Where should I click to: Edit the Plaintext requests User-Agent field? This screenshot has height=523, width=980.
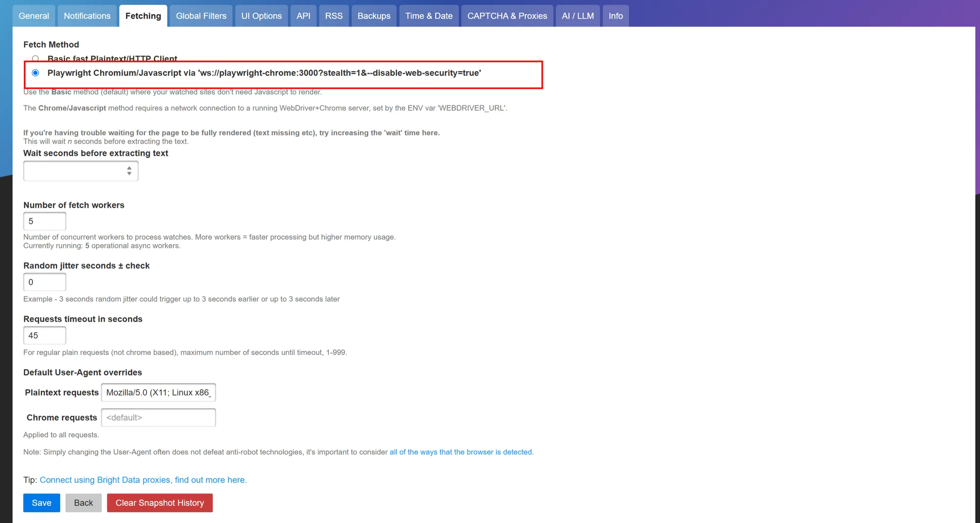click(x=158, y=393)
